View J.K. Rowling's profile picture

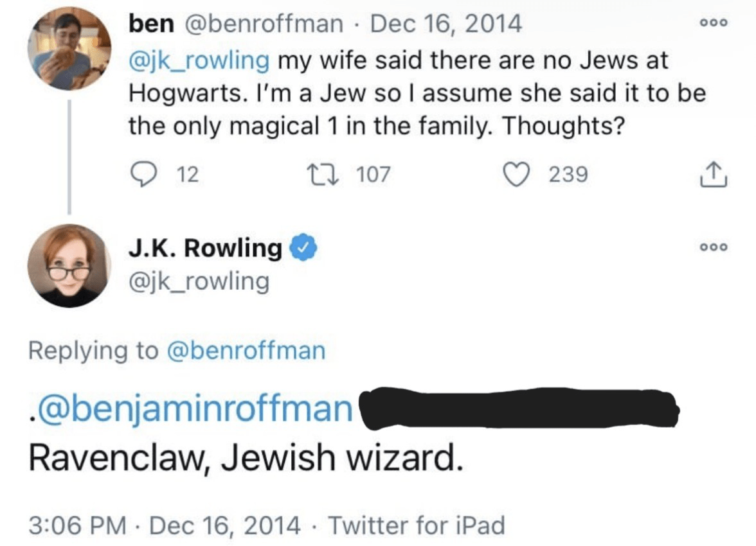pos(69,265)
